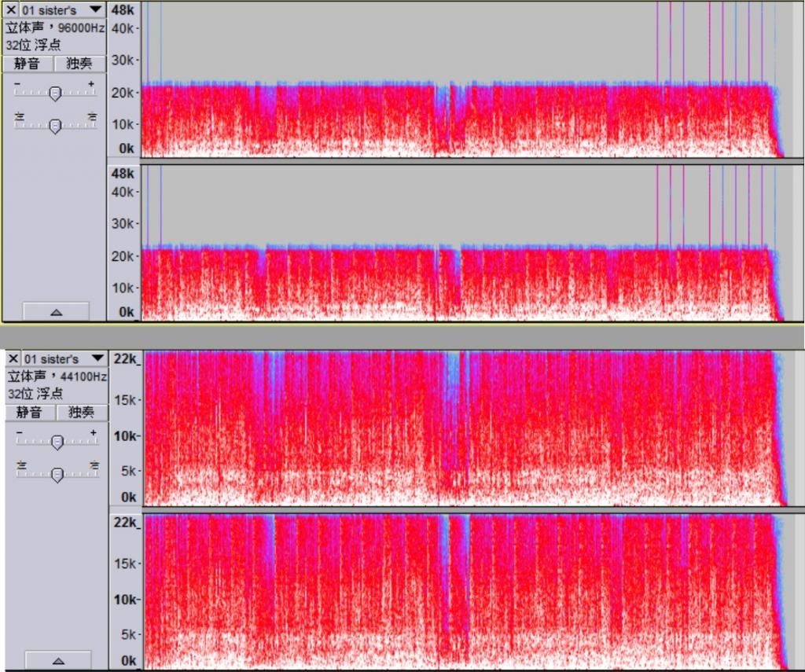
Task: Collapse the 44100Hz track using the bottom triangle
Action: tap(57, 660)
